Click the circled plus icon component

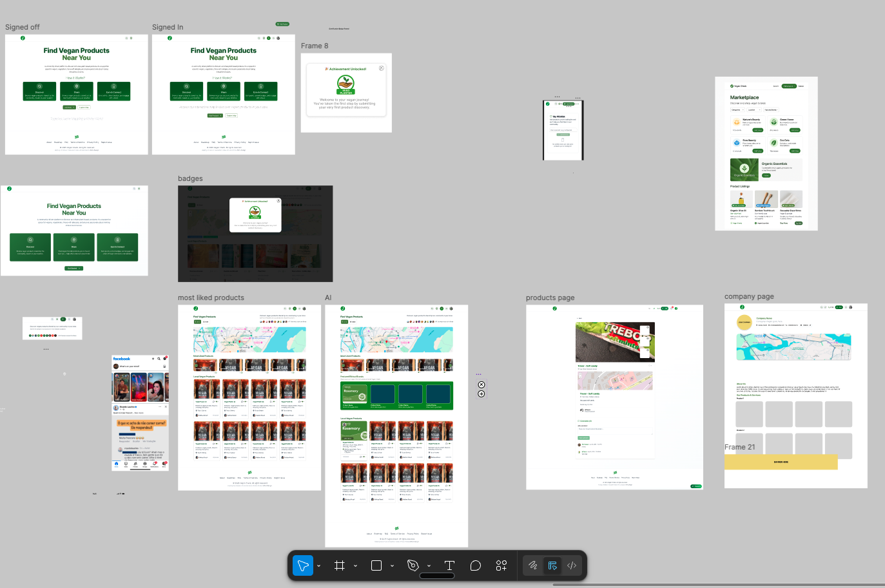coord(481,394)
